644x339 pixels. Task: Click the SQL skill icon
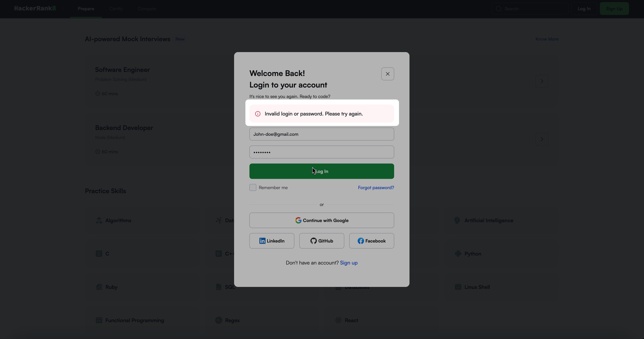coord(219,287)
